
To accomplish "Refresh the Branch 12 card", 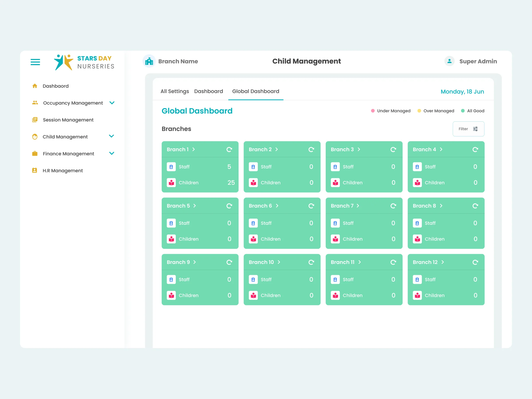I will (x=475, y=262).
